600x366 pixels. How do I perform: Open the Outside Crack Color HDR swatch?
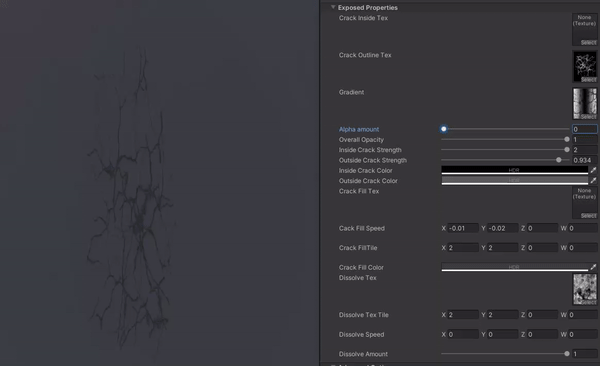pyautogui.click(x=515, y=181)
